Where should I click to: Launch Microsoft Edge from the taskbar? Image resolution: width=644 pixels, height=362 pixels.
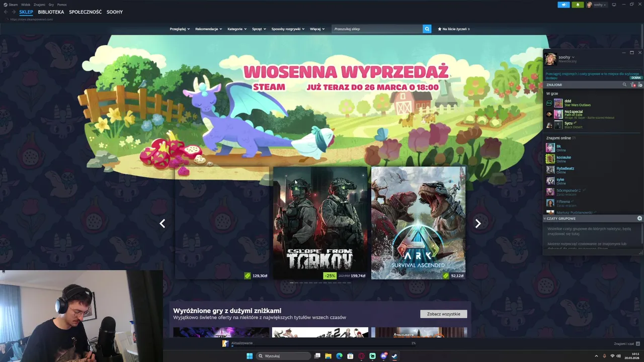point(339,356)
